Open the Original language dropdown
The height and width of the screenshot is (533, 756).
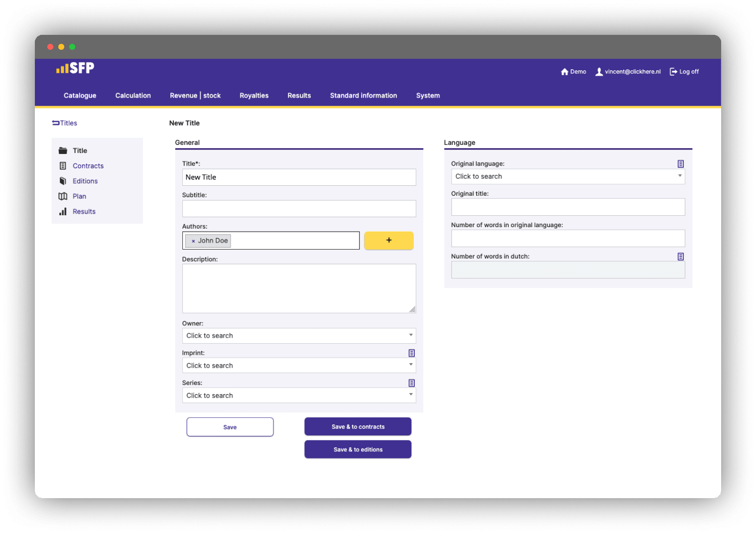coord(568,176)
